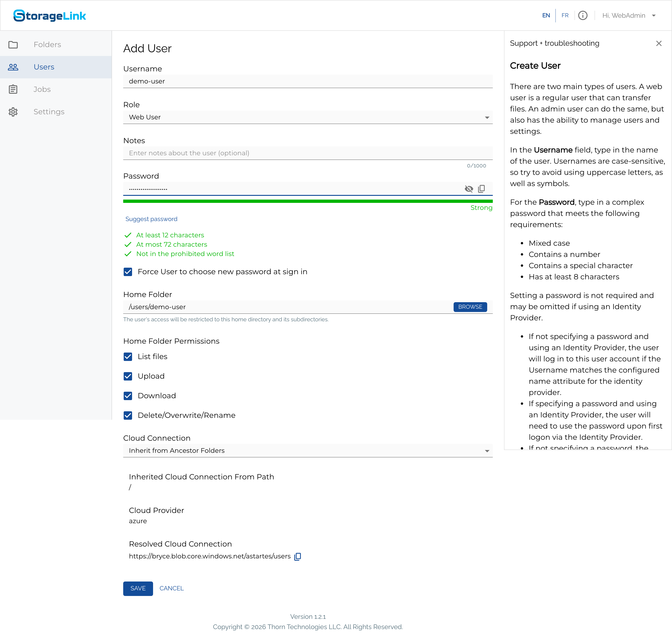Image resolution: width=672 pixels, height=637 pixels.
Task: Open the info help icon
Action: (x=583, y=16)
